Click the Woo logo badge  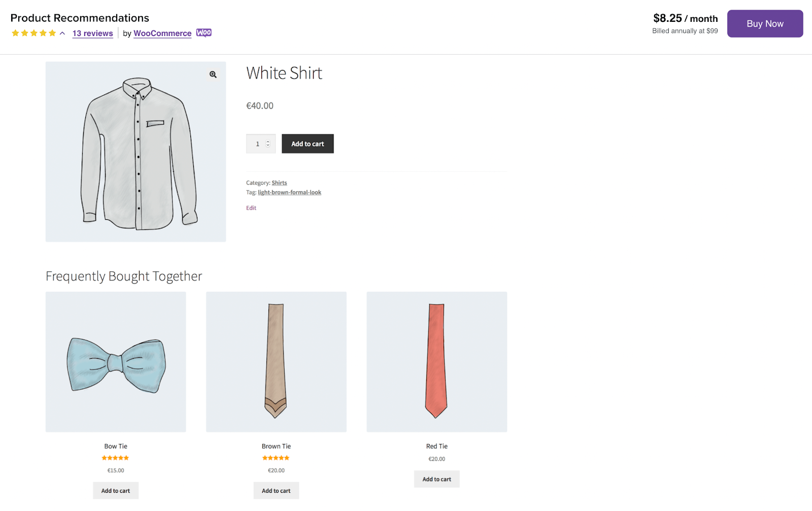pos(204,33)
